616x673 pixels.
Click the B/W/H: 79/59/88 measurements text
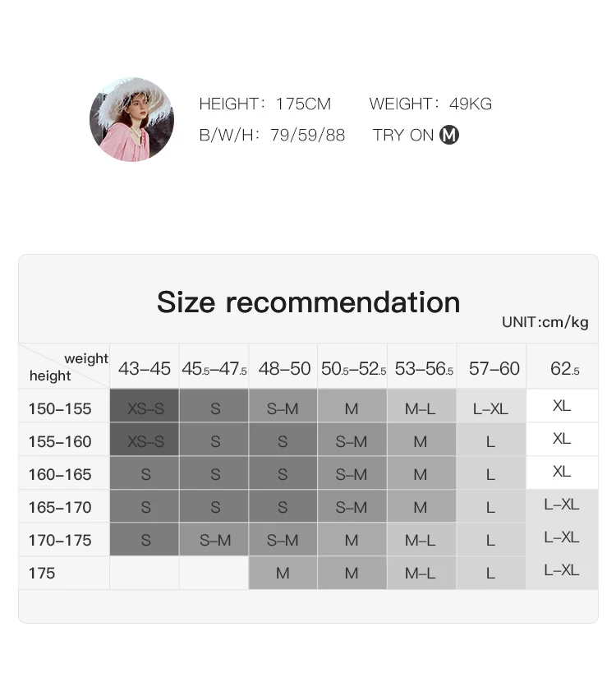[273, 135]
